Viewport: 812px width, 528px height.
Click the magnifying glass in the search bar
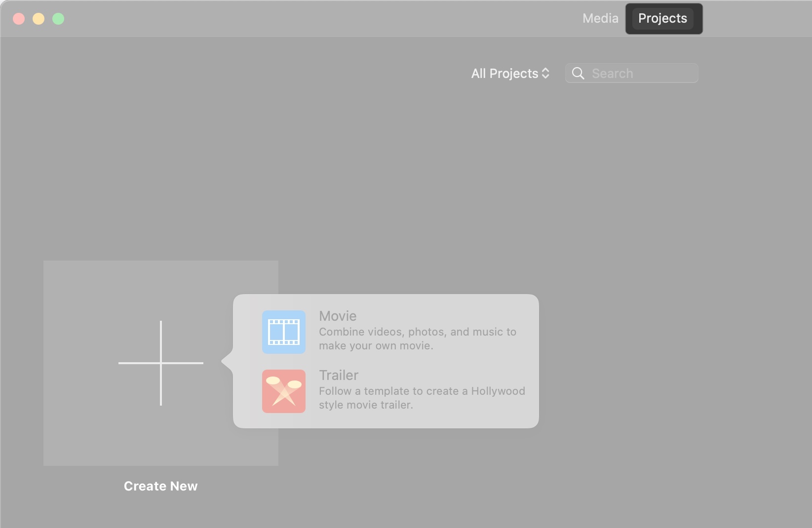(579, 73)
